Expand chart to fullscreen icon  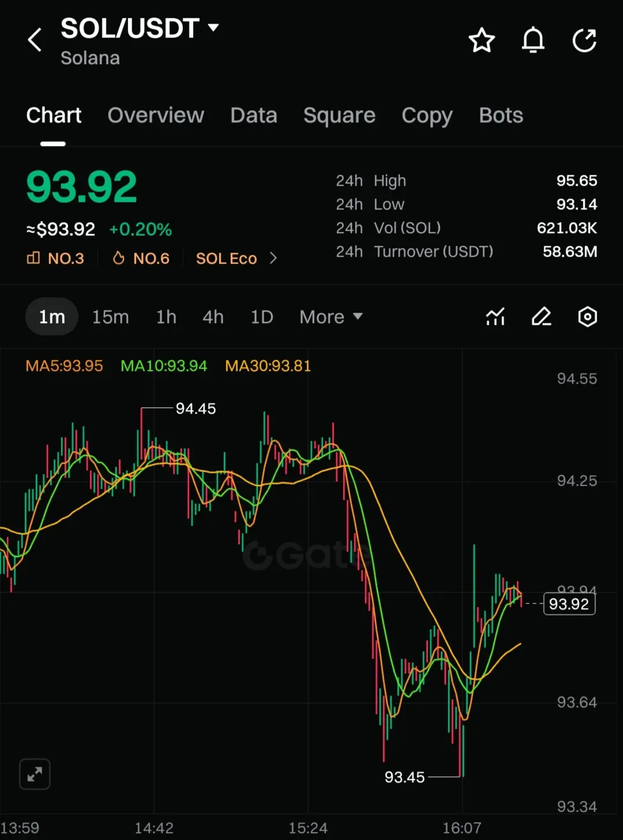(35, 774)
